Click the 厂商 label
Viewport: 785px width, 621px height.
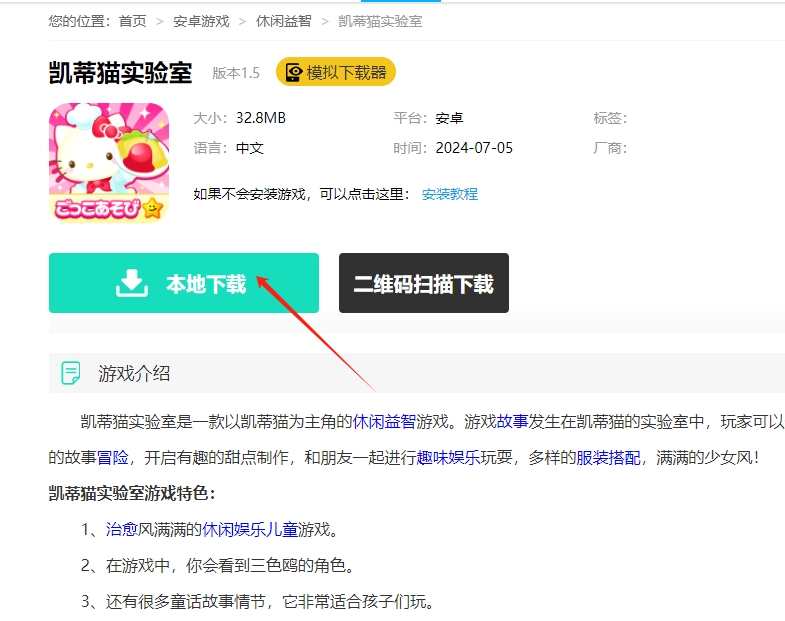[x=610, y=148]
